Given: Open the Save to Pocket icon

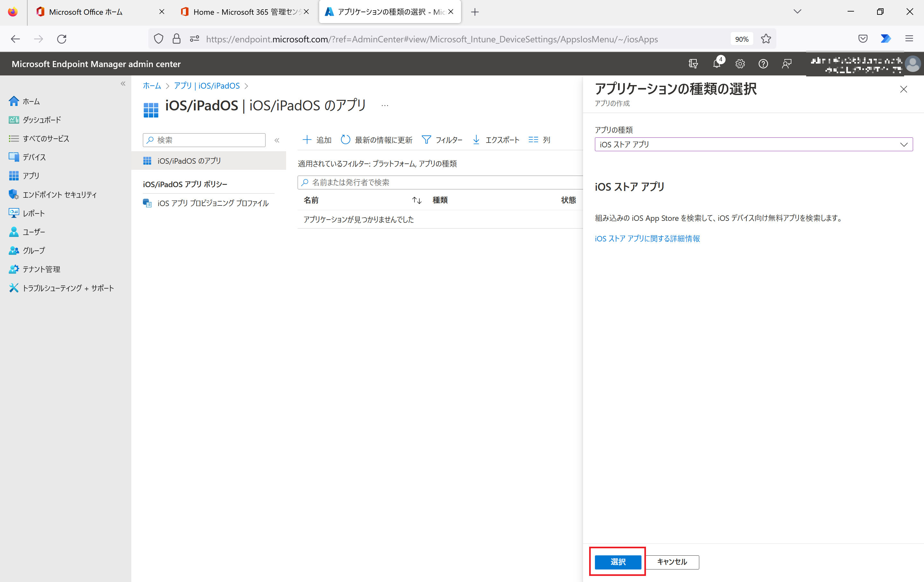Looking at the screenshot, I should [863, 39].
